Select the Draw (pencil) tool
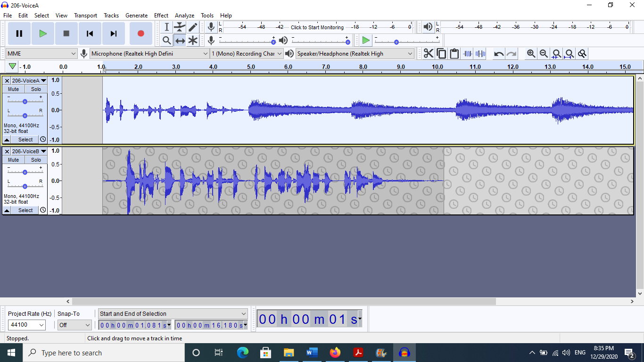 tap(193, 27)
